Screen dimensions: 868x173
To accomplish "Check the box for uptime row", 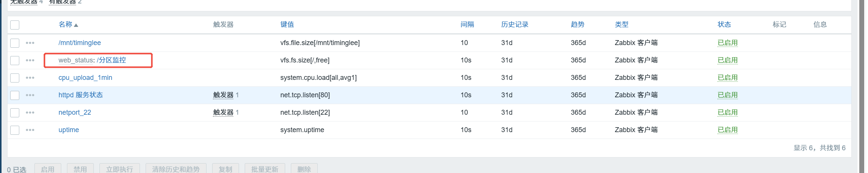I will click(15, 130).
